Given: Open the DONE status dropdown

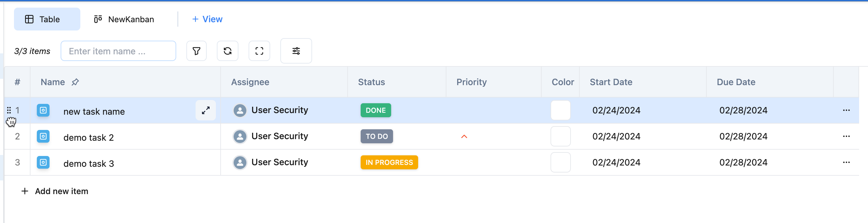Looking at the screenshot, I should tap(375, 110).
